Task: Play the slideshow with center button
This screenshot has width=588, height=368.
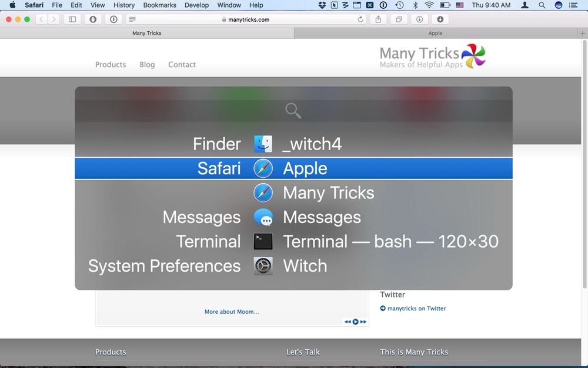Action: [355, 322]
